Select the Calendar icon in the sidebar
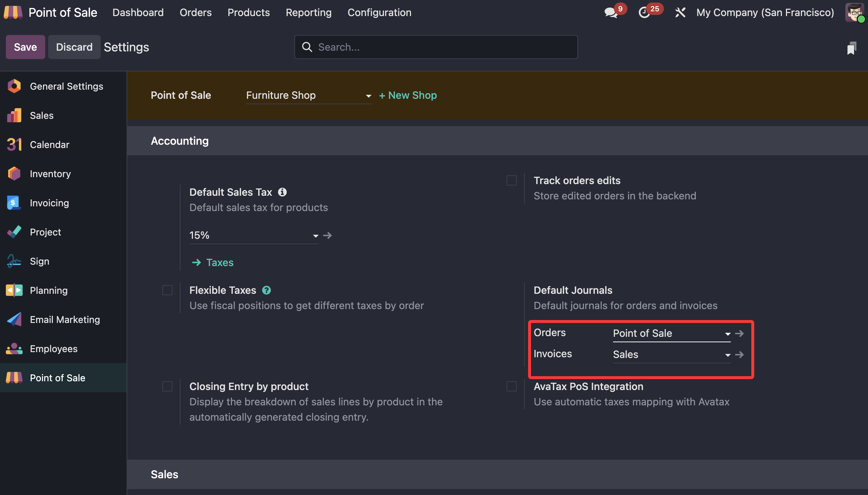The height and width of the screenshot is (495, 868). [14, 144]
